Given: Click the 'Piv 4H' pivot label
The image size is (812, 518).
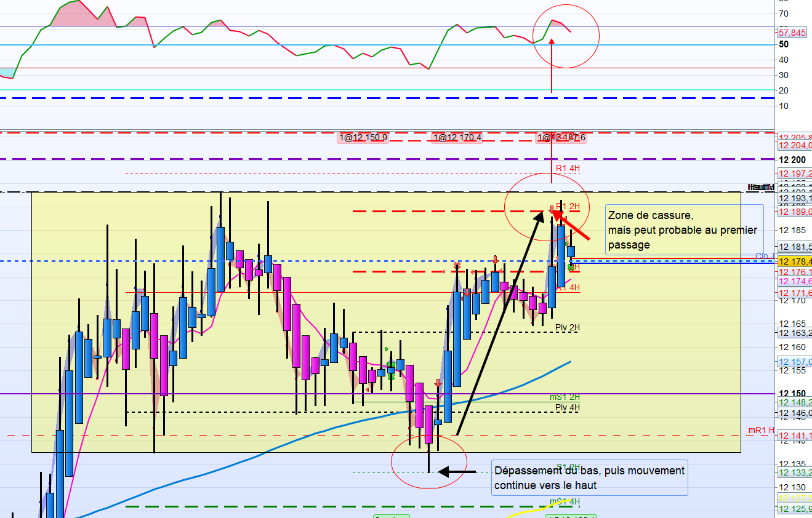Looking at the screenshot, I should (x=568, y=407).
